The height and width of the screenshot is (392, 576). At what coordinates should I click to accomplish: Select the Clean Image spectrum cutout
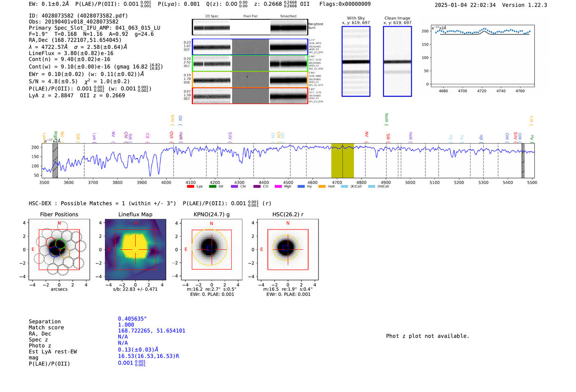click(397, 62)
